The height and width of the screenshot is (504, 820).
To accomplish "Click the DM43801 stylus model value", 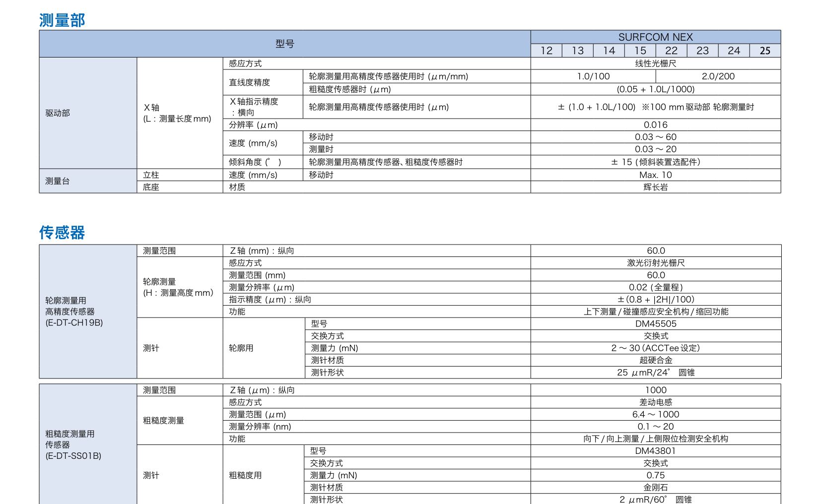I will 656,451.
